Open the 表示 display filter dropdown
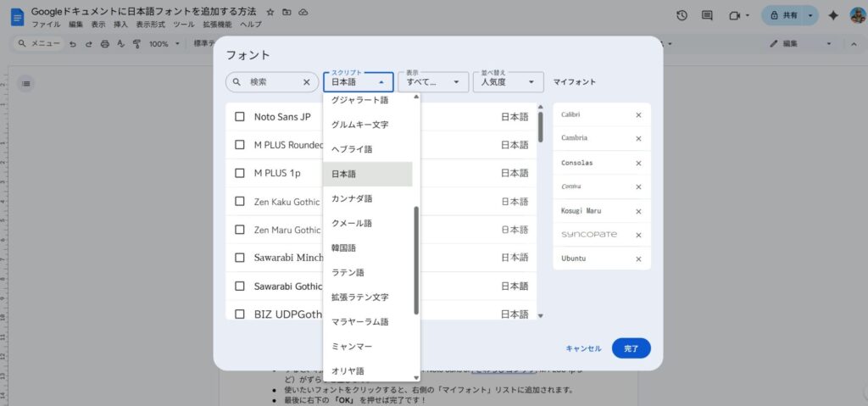 432,82
